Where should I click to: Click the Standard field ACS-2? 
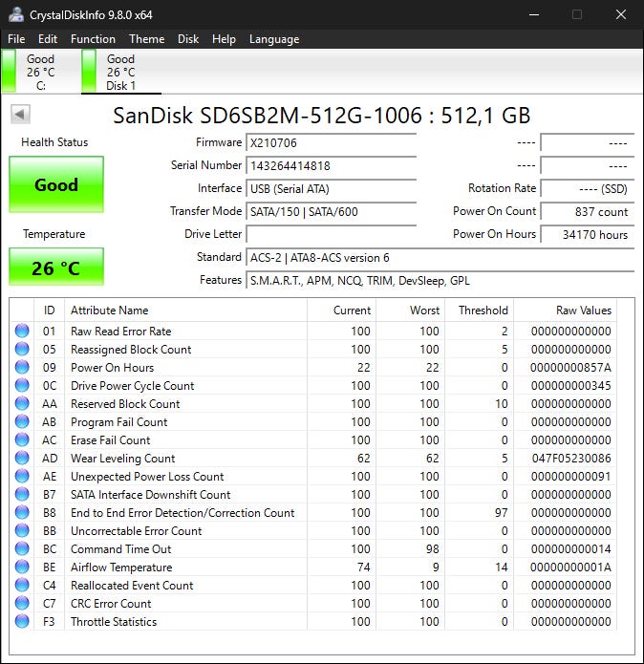pos(440,257)
